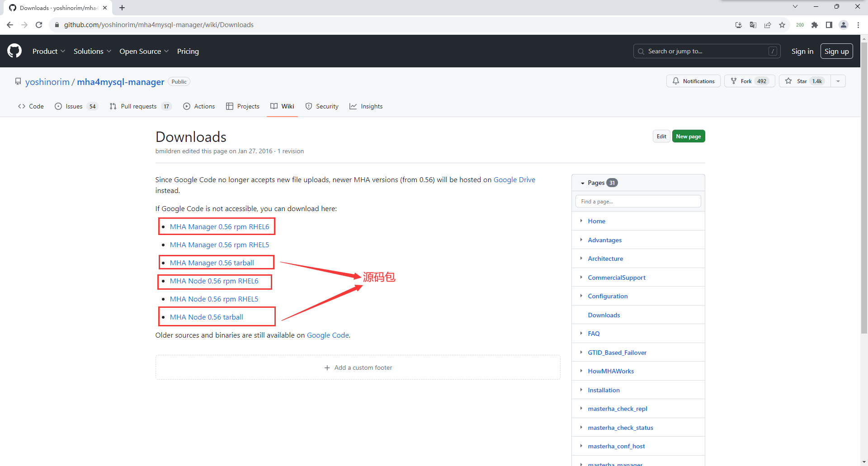
Task: Click Add a custom footer
Action: [358, 367]
